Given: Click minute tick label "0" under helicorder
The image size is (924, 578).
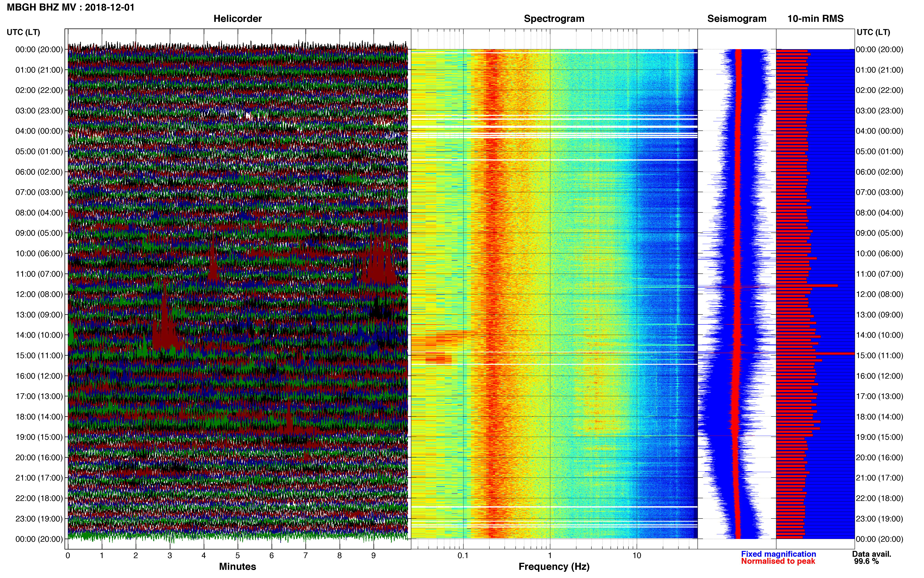Looking at the screenshot, I should pos(68,555).
